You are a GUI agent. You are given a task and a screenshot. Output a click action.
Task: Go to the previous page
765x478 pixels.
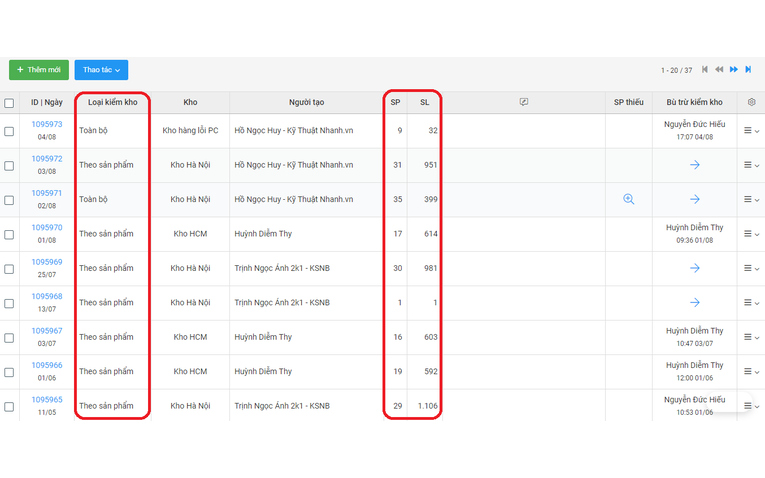tap(719, 70)
